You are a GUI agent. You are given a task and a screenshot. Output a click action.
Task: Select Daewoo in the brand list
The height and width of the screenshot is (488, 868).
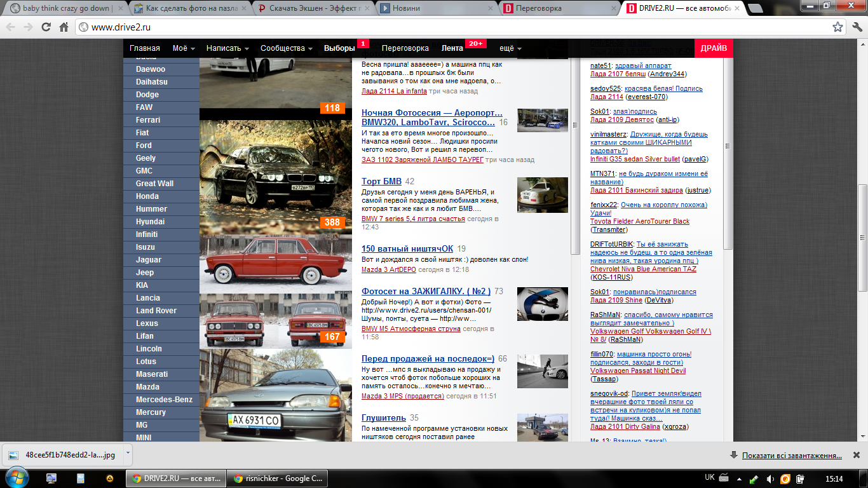click(161, 69)
